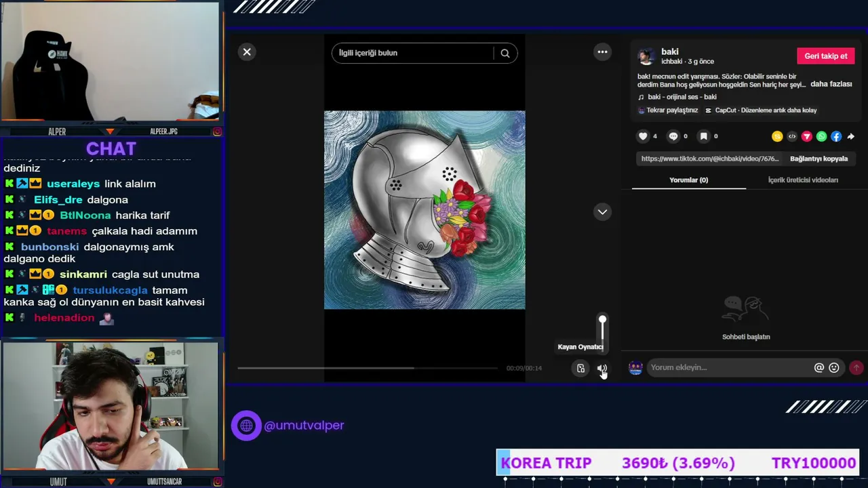Click tanems username in chat
Screen dimensions: 868x488
[x=67, y=231]
